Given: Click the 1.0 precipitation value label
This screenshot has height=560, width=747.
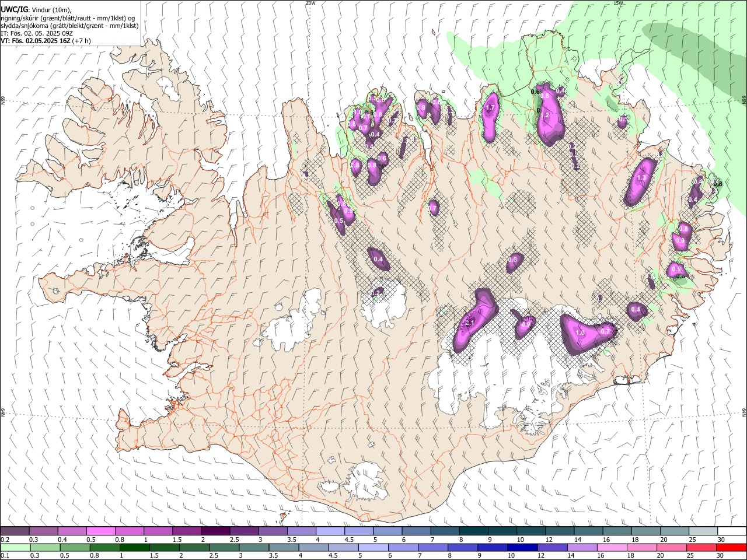Looking at the screenshot, I should coord(580,332).
